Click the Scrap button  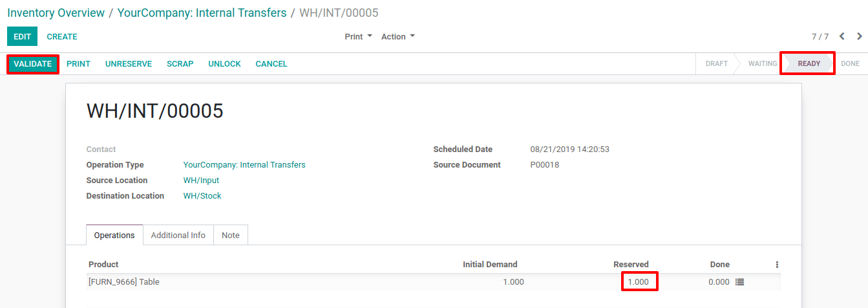point(180,64)
